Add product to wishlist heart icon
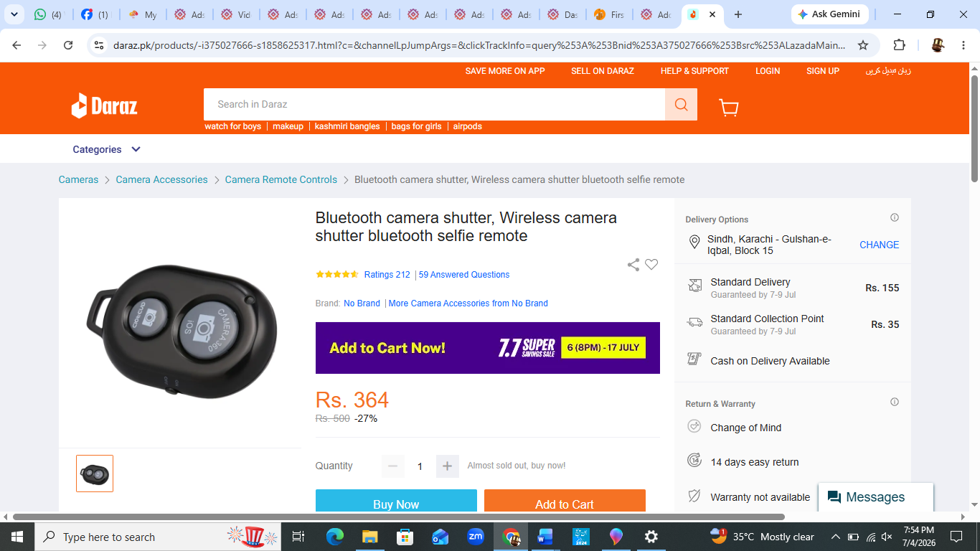This screenshot has width=980, height=551. coord(651,265)
